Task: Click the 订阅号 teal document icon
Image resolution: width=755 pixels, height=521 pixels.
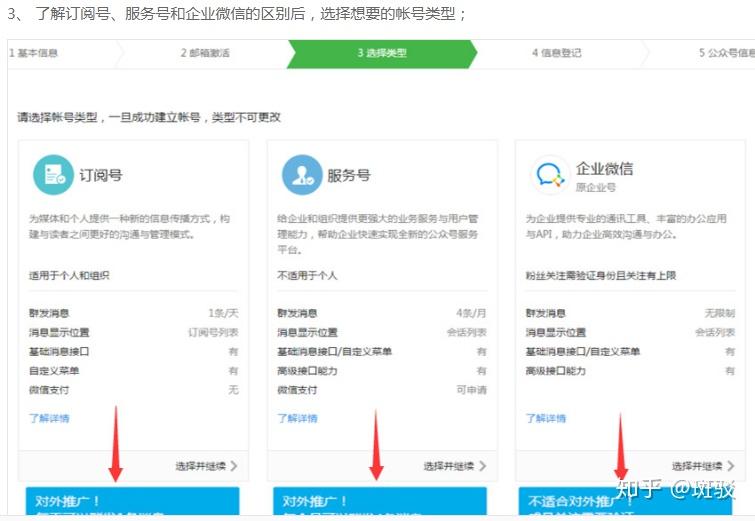Action: pyautogui.click(x=53, y=174)
